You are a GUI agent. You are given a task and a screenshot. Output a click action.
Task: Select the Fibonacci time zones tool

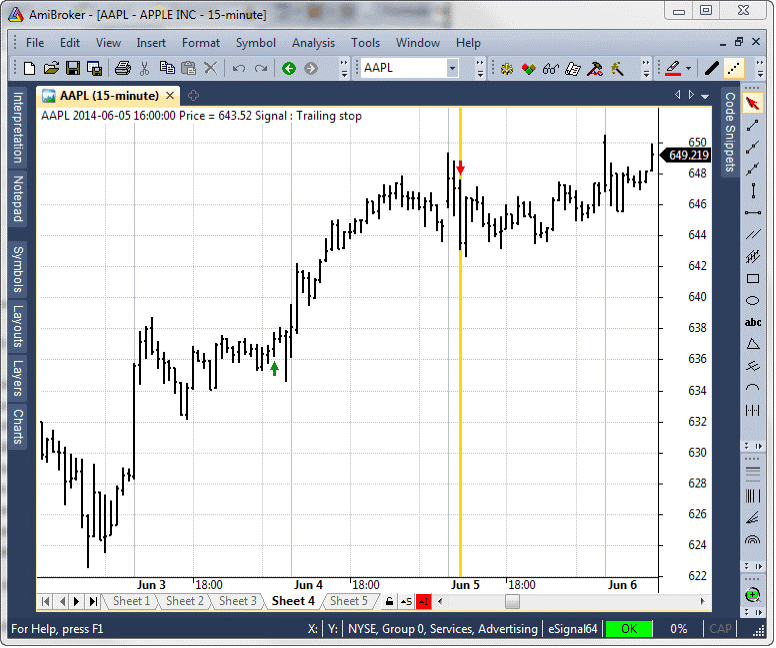[753, 496]
